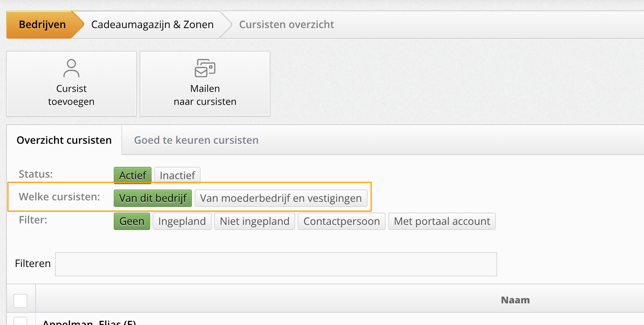Click the Filteren text input field
The image size is (644, 325).
276,264
